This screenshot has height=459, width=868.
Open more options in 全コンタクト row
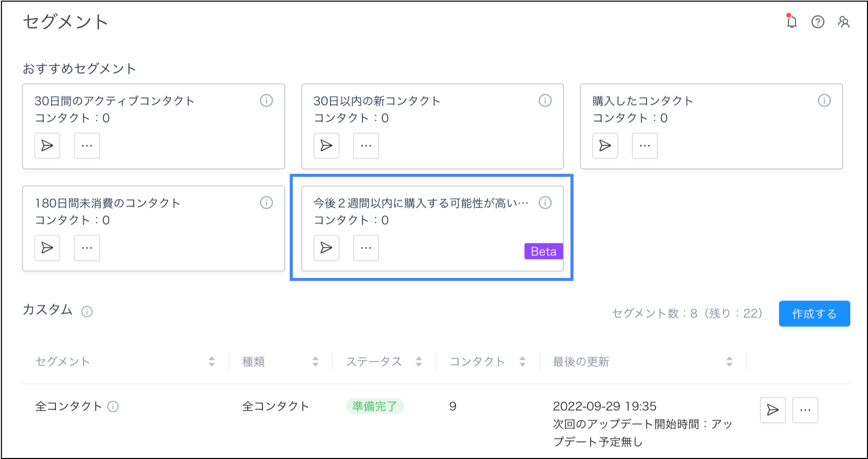(x=805, y=410)
